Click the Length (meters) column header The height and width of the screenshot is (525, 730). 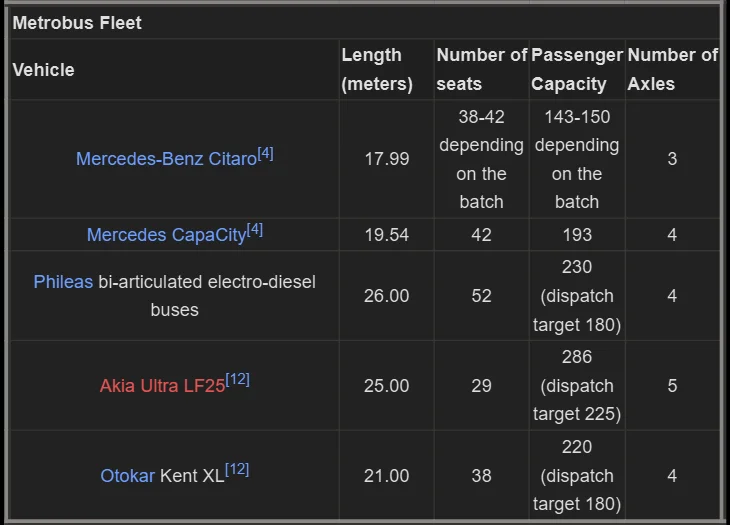click(x=376, y=70)
